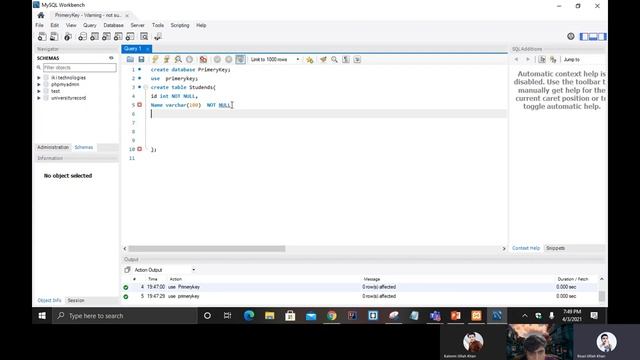640x360 pixels.
Task: Expand the test schema node
Action: tap(39, 91)
